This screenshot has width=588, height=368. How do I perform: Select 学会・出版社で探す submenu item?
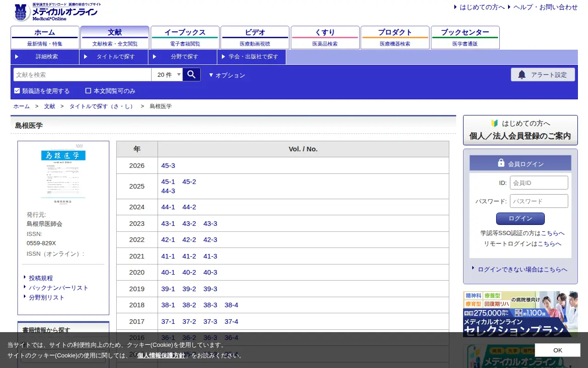(x=252, y=57)
